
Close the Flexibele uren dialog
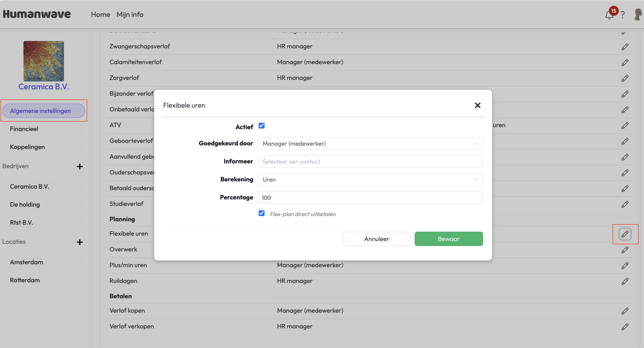pyautogui.click(x=477, y=105)
